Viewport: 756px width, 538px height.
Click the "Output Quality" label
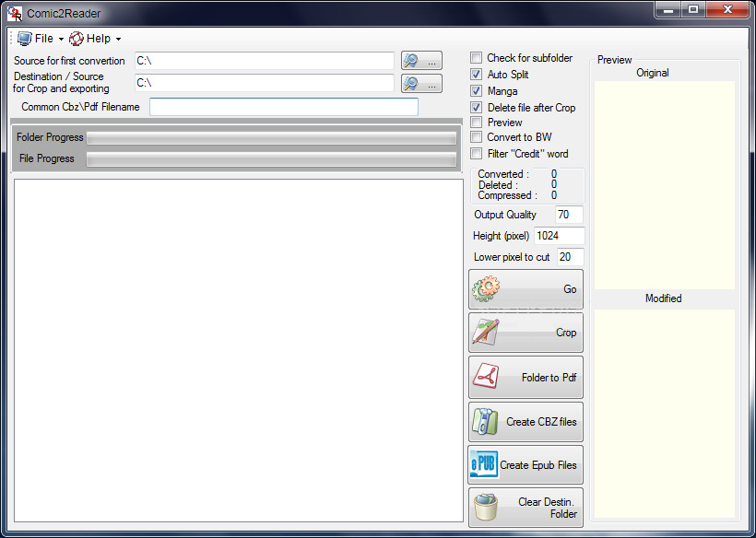(505, 215)
